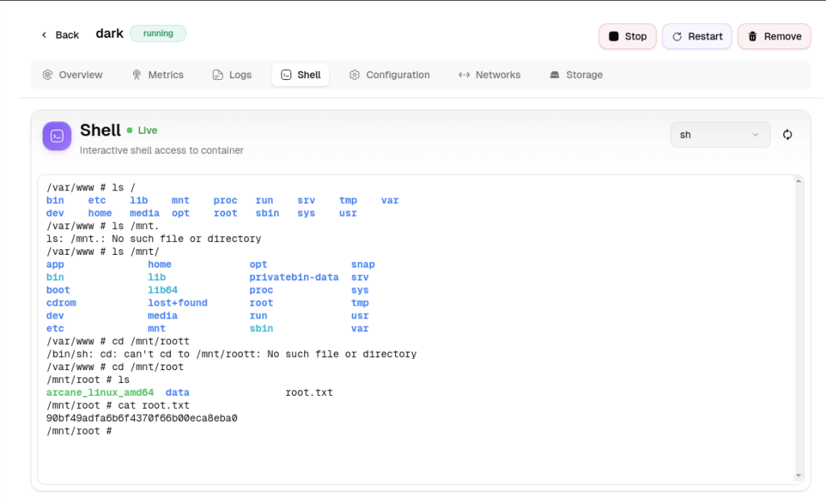Remove the dark container
This screenshot has width=826, height=504.
coord(774,36)
